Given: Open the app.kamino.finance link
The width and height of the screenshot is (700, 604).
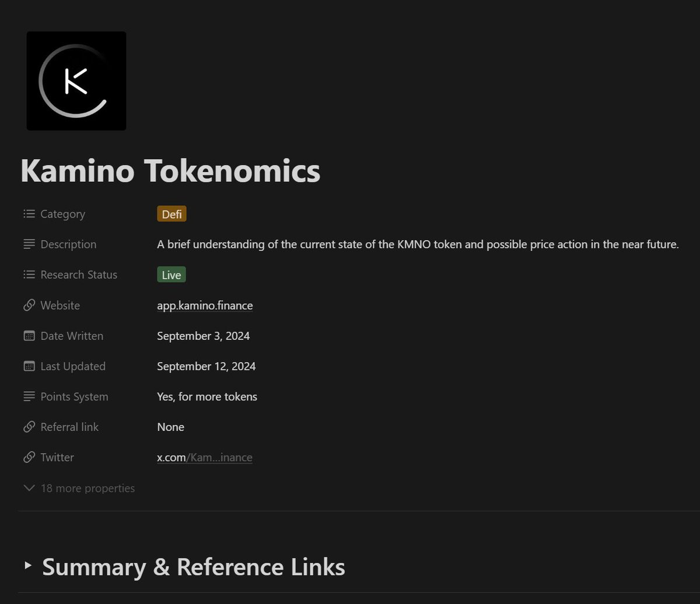Looking at the screenshot, I should (205, 305).
